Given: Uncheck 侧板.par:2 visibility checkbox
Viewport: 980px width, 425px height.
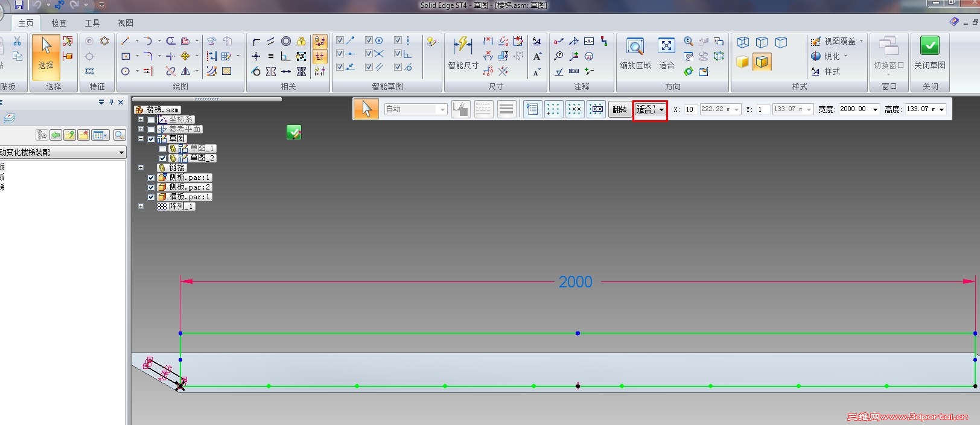Looking at the screenshot, I should 151,187.
